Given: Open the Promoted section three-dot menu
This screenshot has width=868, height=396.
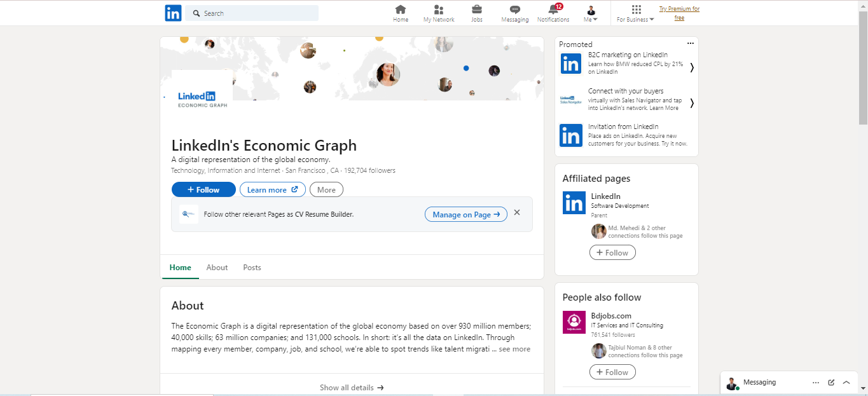Looking at the screenshot, I should [691, 43].
